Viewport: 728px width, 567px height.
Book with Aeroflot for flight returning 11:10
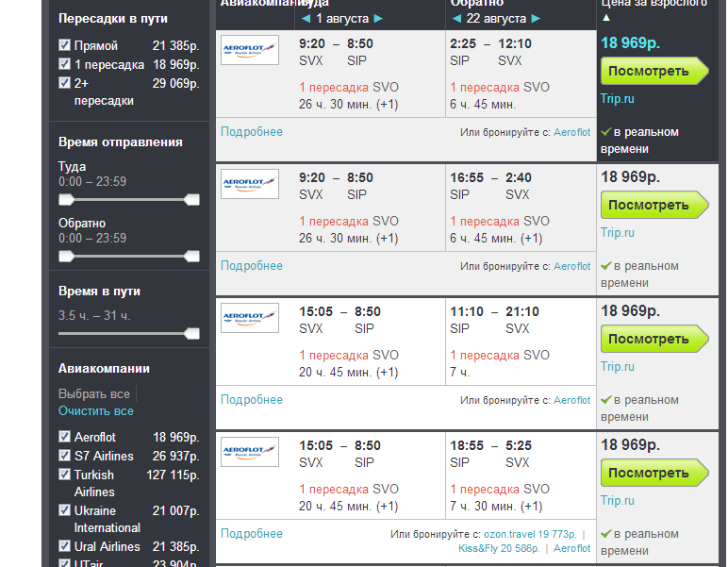[x=572, y=400]
